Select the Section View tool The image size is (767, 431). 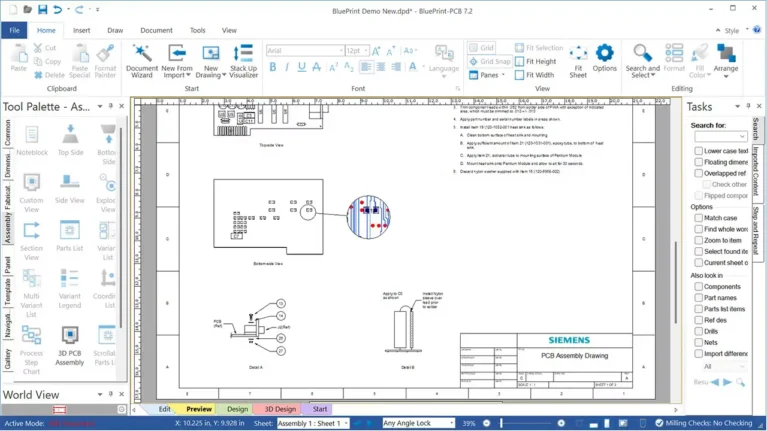32,240
